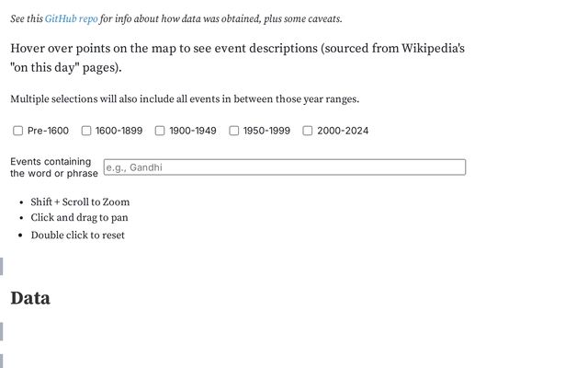This screenshot has width=588, height=368.
Task: Click the 'Click and drag to pan' bullet
Action: (x=79, y=218)
